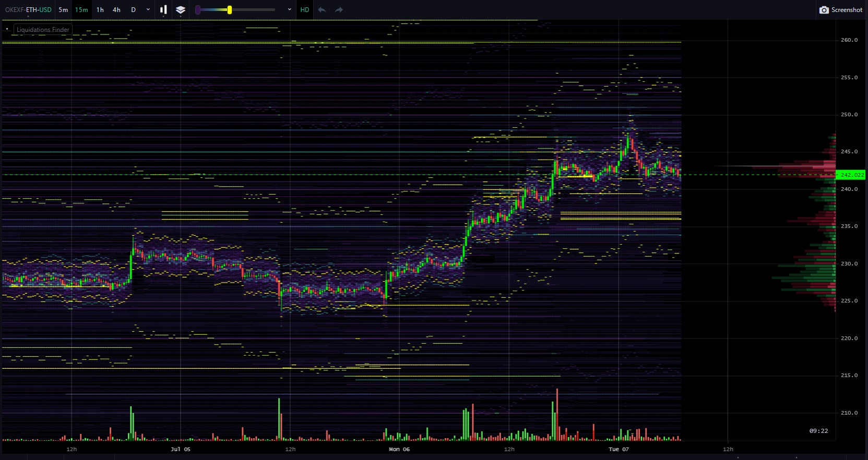Choose the 4h timeframe
868x460 pixels.
coord(116,10)
